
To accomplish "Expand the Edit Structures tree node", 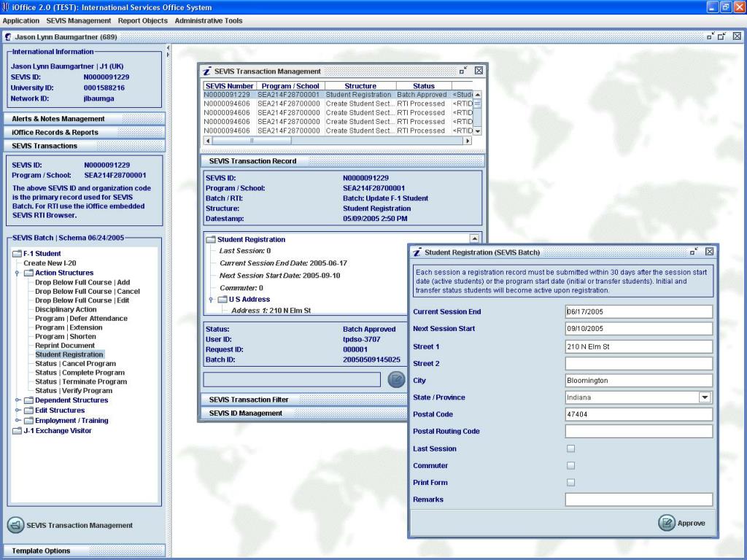I will (18, 411).
